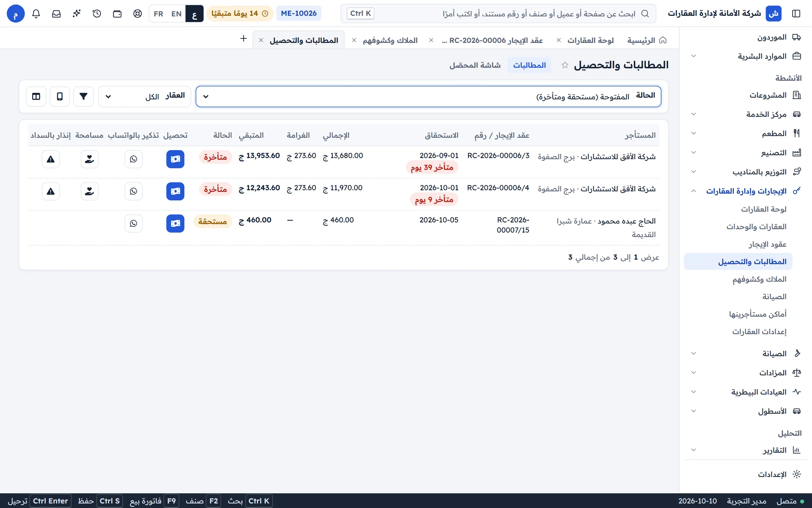Click the collect payment icon for RC-2026-00006/4
Viewport: 812px width, 508px height.
(175, 191)
